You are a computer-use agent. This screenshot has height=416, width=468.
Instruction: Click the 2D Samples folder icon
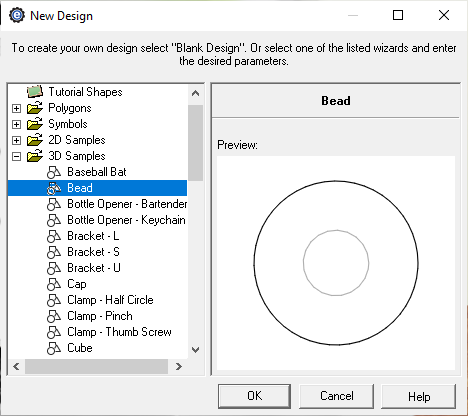click(35, 140)
